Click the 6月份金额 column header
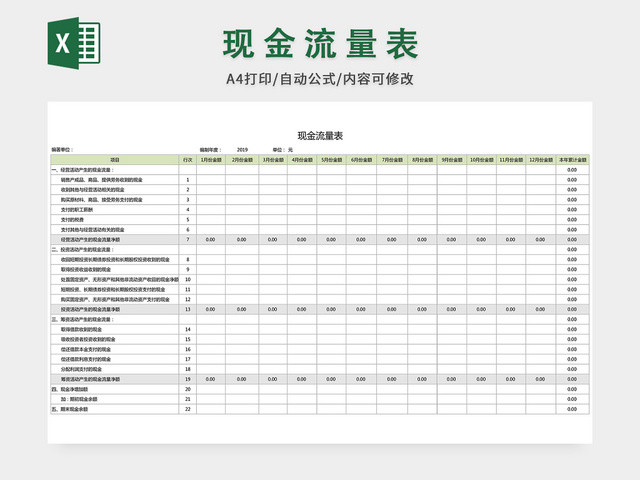Viewport: 640px width, 480px height. (x=361, y=160)
